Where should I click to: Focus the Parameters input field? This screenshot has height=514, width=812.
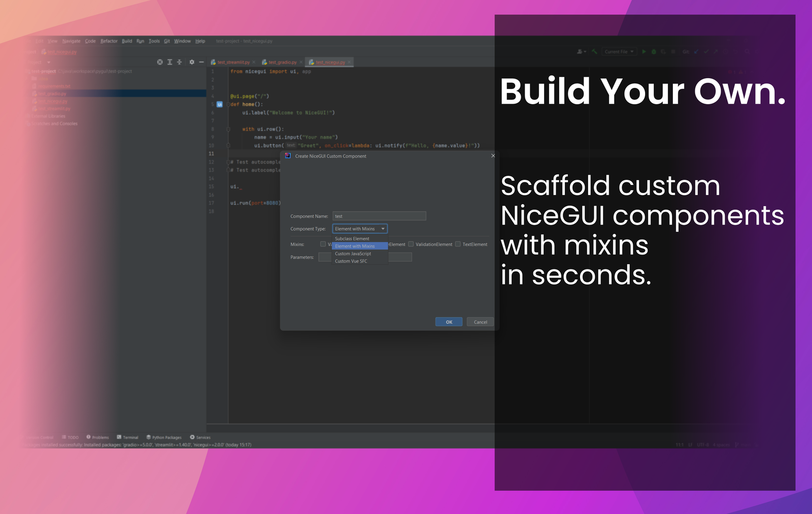pos(365,258)
